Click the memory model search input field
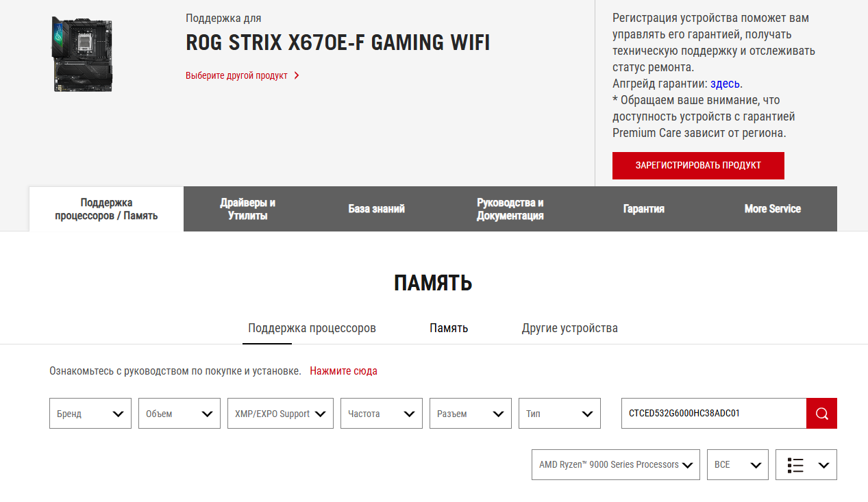 (x=714, y=414)
